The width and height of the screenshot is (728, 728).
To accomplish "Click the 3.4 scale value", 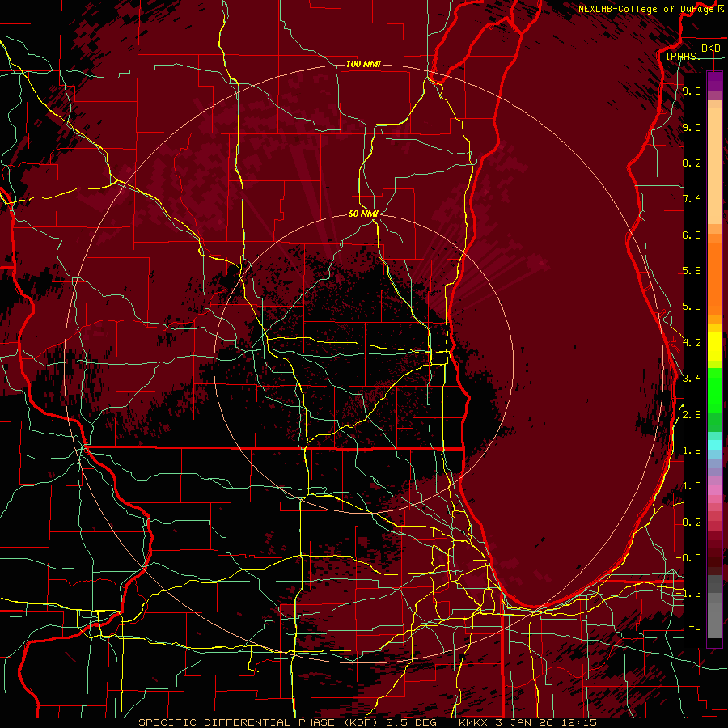I will (x=692, y=379).
